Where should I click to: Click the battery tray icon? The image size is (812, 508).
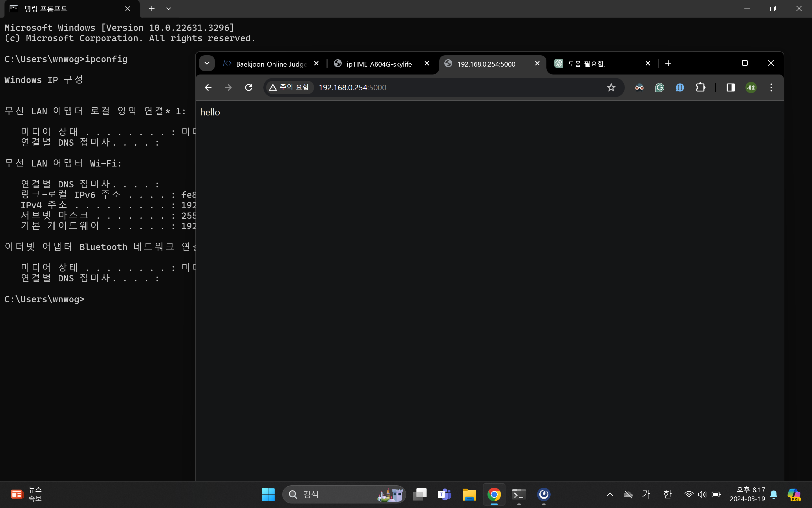tap(716, 494)
